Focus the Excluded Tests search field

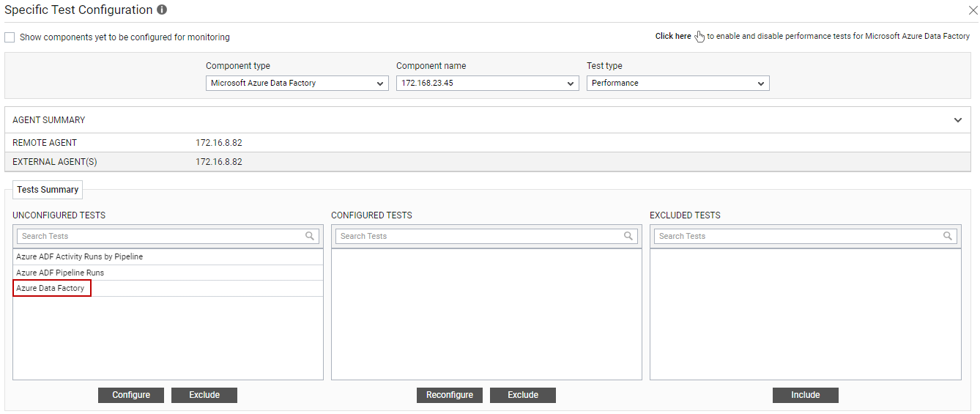pos(805,236)
